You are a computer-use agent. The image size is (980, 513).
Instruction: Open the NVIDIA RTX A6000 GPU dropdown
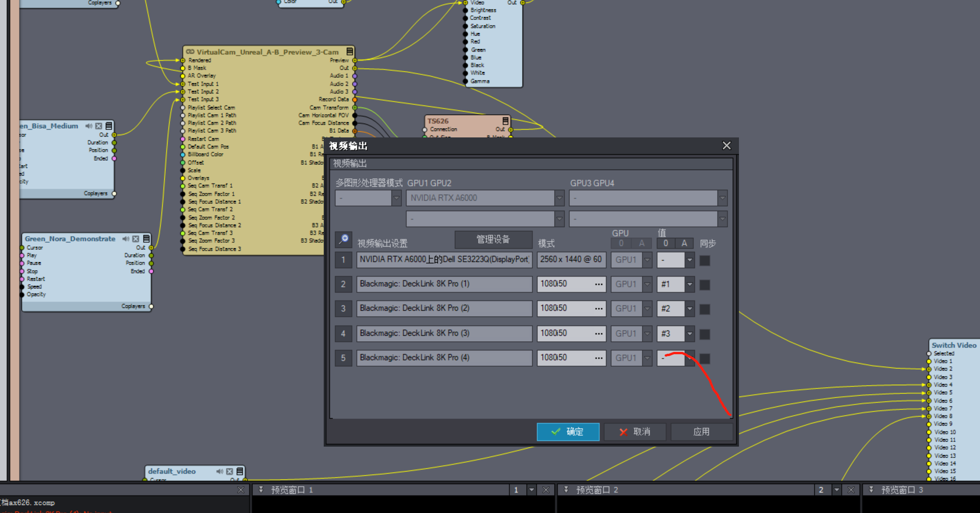(x=559, y=198)
